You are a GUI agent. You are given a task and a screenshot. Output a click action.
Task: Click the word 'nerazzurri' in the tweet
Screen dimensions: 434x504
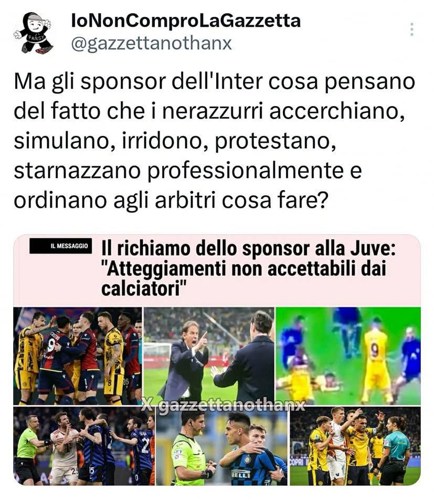213,111
